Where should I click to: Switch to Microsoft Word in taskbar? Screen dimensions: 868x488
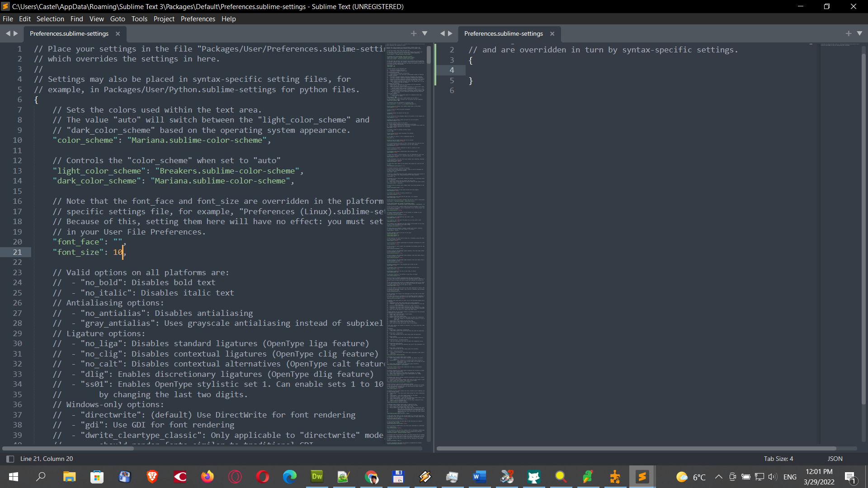(479, 477)
